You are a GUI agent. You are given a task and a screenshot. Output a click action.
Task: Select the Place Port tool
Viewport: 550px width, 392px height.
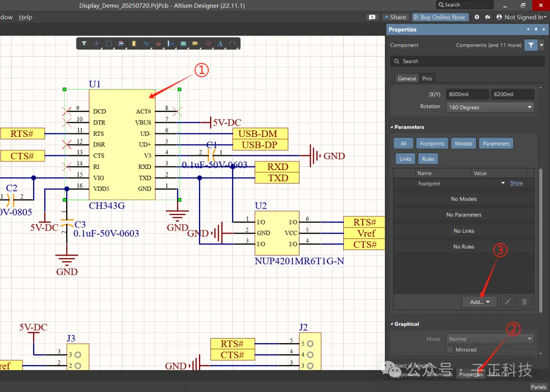click(x=196, y=43)
